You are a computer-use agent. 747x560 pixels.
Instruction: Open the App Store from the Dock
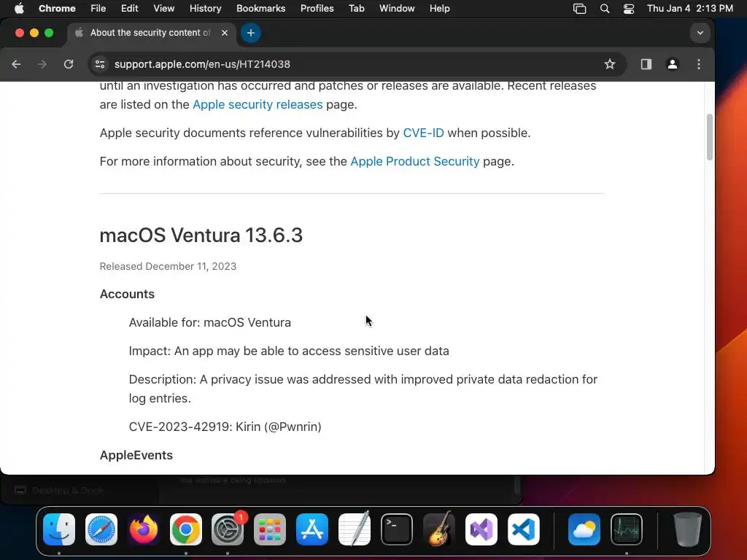(x=312, y=529)
